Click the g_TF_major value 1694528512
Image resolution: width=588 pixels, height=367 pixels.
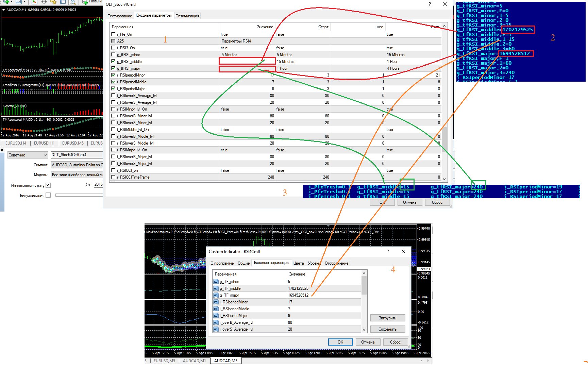tap(298, 295)
